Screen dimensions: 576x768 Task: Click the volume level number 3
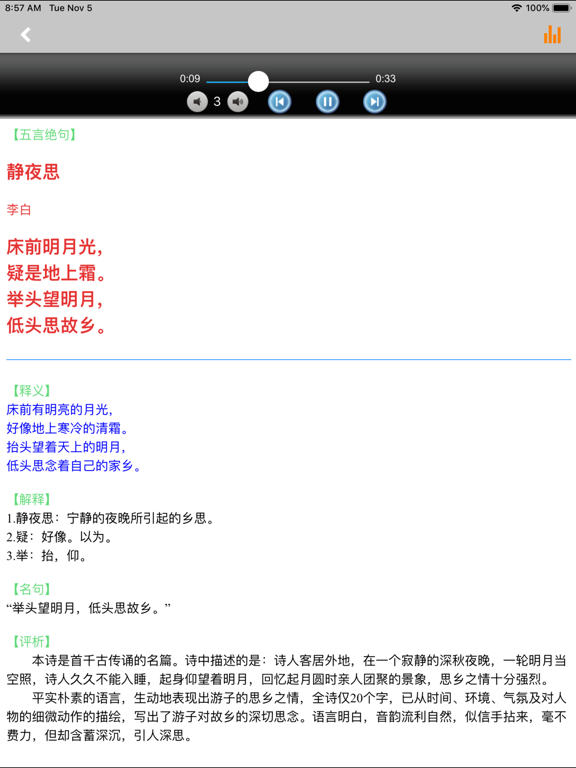(217, 102)
